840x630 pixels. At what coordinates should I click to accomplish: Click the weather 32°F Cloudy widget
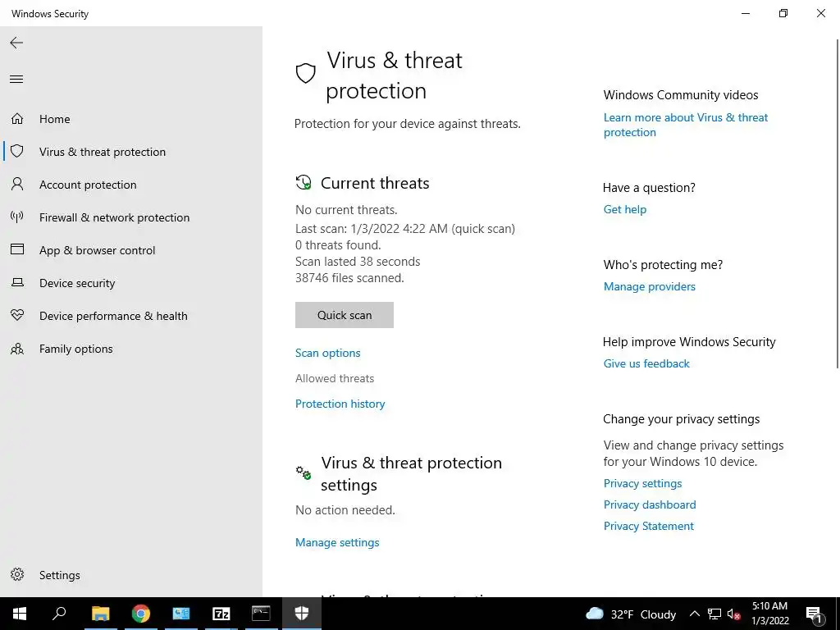click(631, 614)
